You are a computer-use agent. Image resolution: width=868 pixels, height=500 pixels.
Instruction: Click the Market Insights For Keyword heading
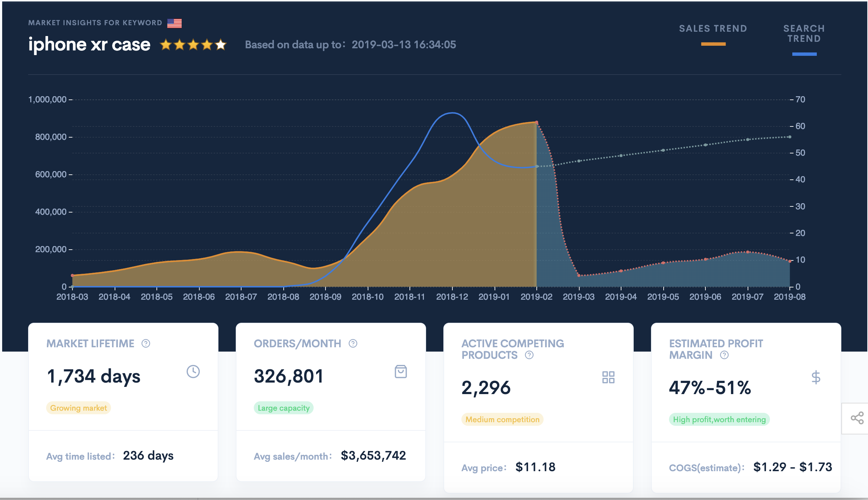click(95, 23)
